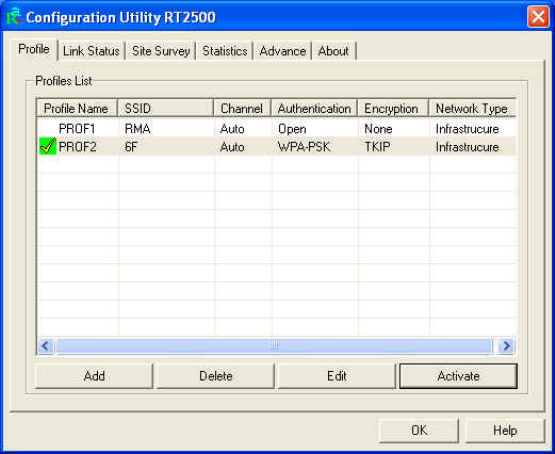Click the Edit profile button
The image size is (555, 454).
(337, 376)
